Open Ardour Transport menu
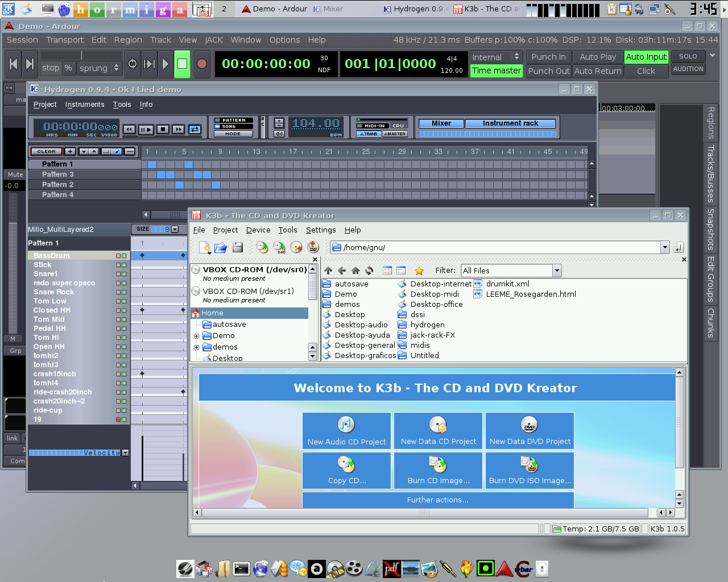Image resolution: width=728 pixels, height=582 pixels. (65, 40)
